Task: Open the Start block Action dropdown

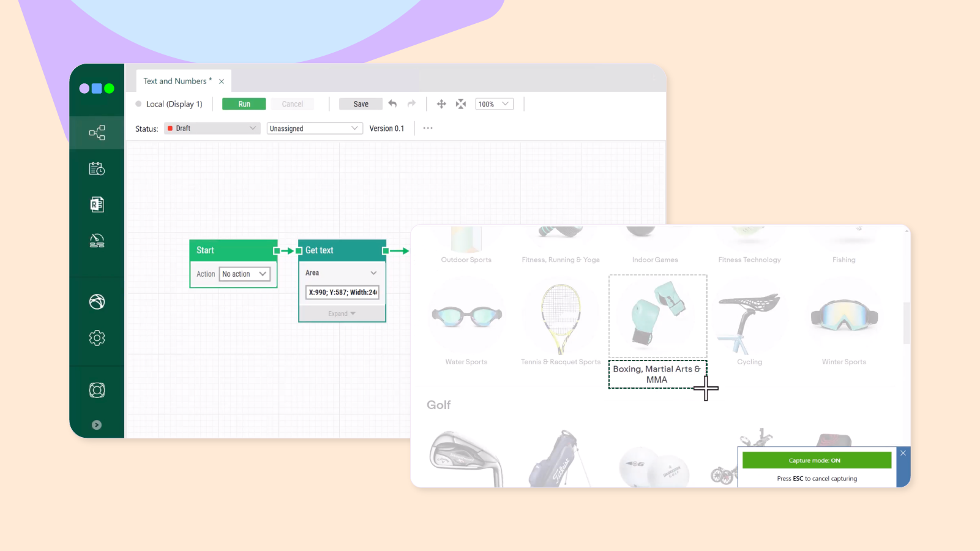Action: click(245, 274)
